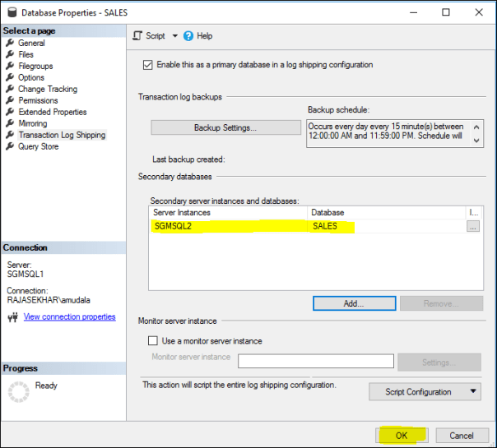
Task: Open Help via the question mark icon
Action: (x=188, y=36)
